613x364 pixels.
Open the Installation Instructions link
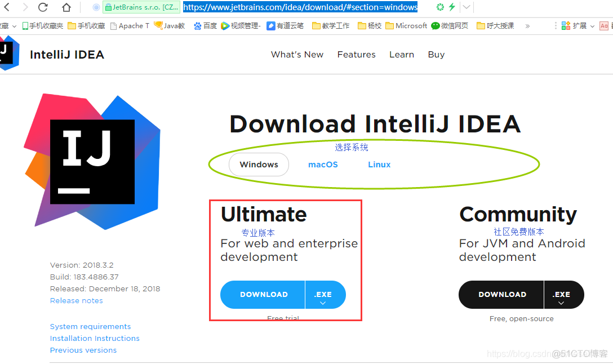95,338
